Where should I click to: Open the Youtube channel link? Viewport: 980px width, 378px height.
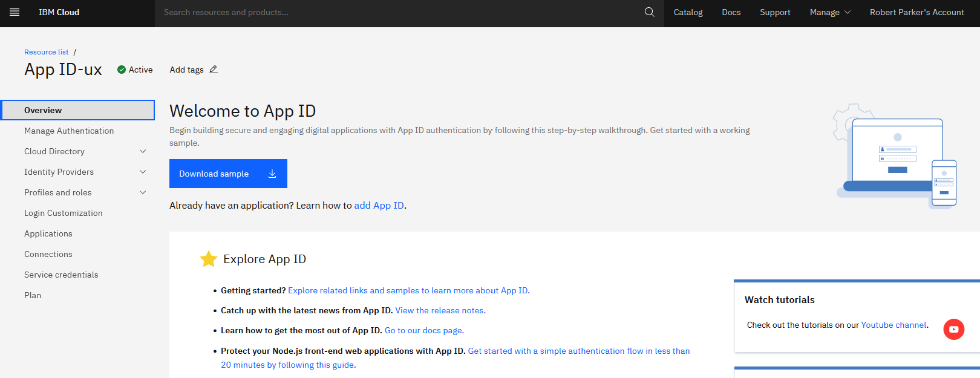[x=893, y=325]
